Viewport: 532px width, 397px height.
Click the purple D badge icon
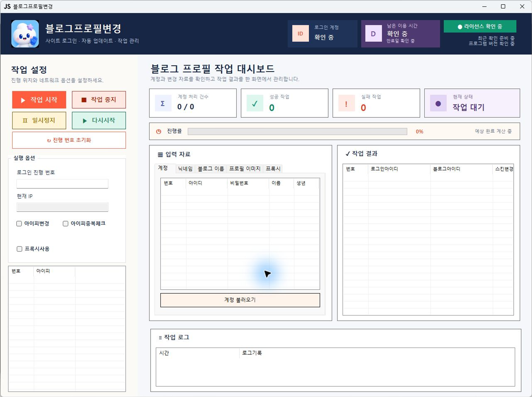click(x=373, y=34)
